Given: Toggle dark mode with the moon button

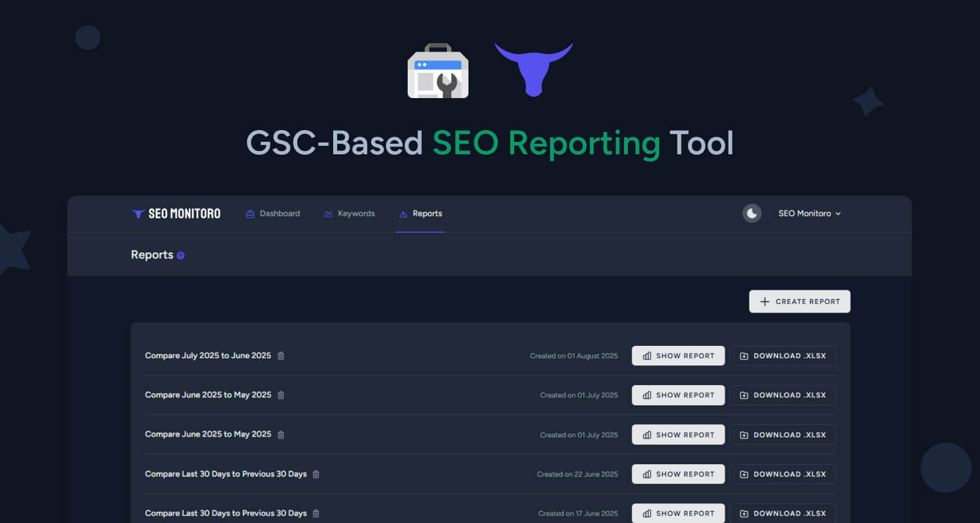Looking at the screenshot, I should pyautogui.click(x=752, y=213).
